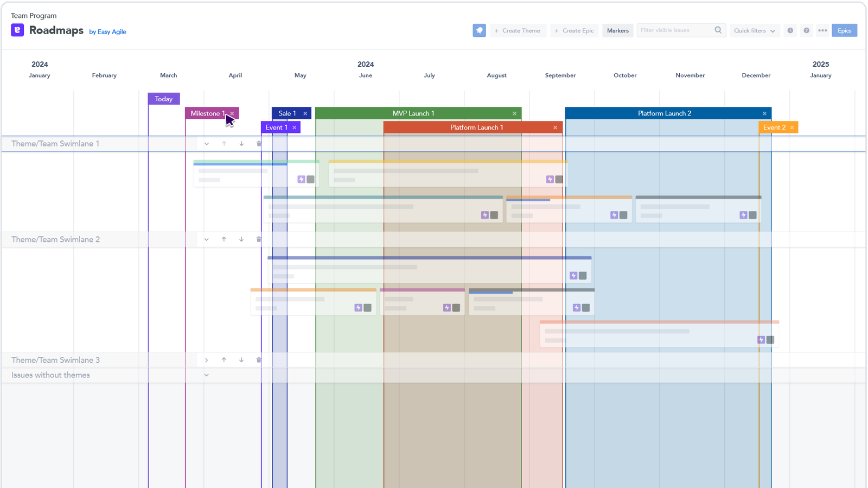Delete Theme/Team Swimlane 2
The image size is (868, 488).
[259, 239]
